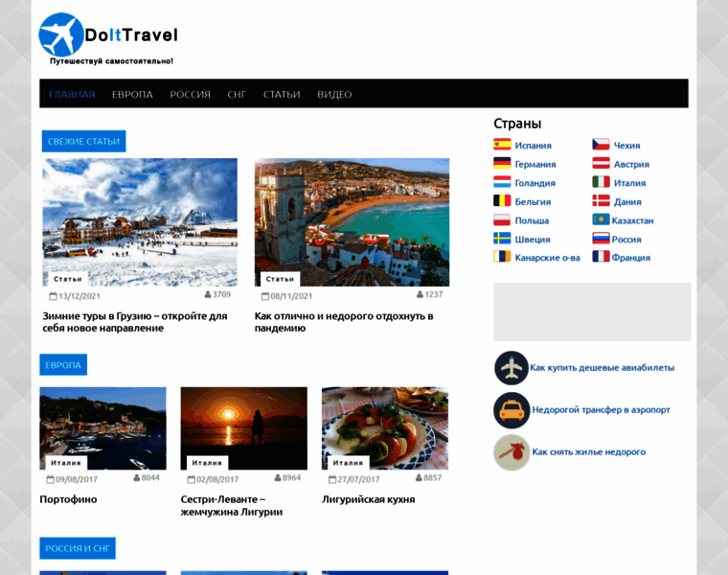
Task: Click the housing rental round icon
Action: pyautogui.click(x=512, y=452)
